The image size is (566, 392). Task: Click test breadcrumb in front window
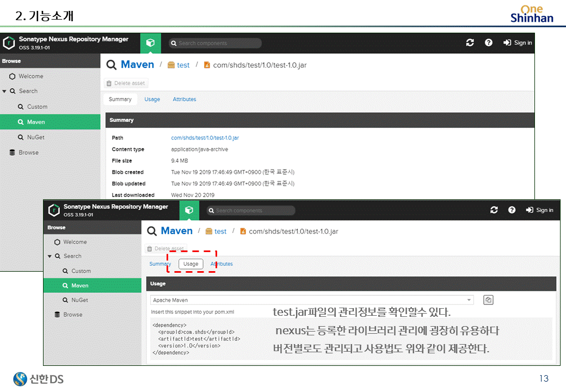tap(220, 231)
